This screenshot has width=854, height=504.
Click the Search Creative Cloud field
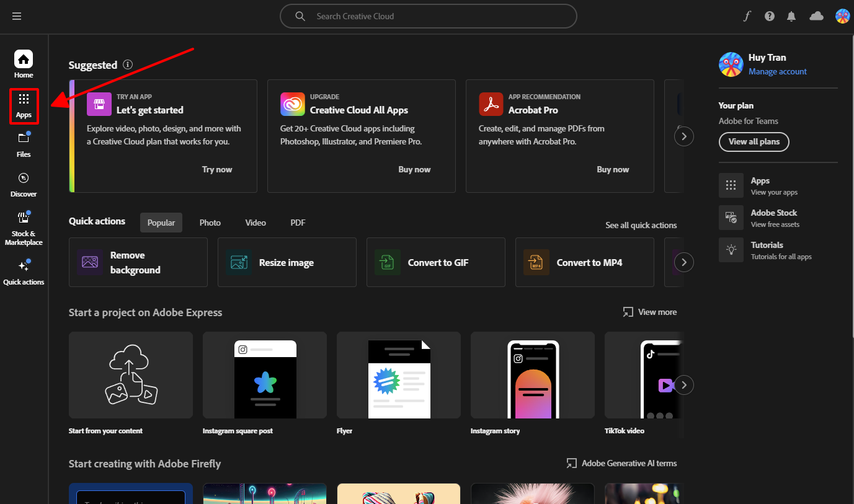(428, 17)
